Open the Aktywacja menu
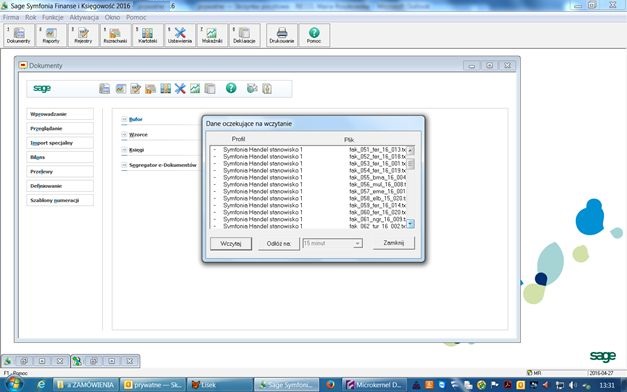627x392 pixels. pos(84,17)
